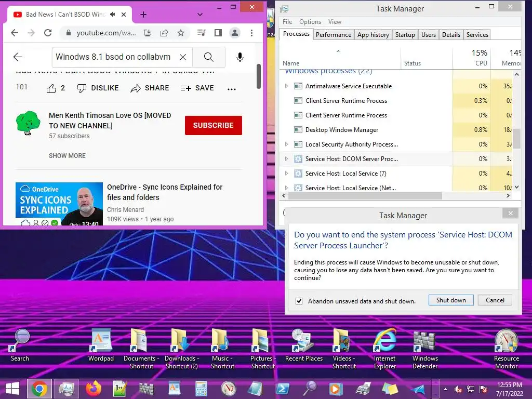Open Chrome media controls icon
Image resolution: width=532 pixels, height=399 pixels.
tap(201, 33)
